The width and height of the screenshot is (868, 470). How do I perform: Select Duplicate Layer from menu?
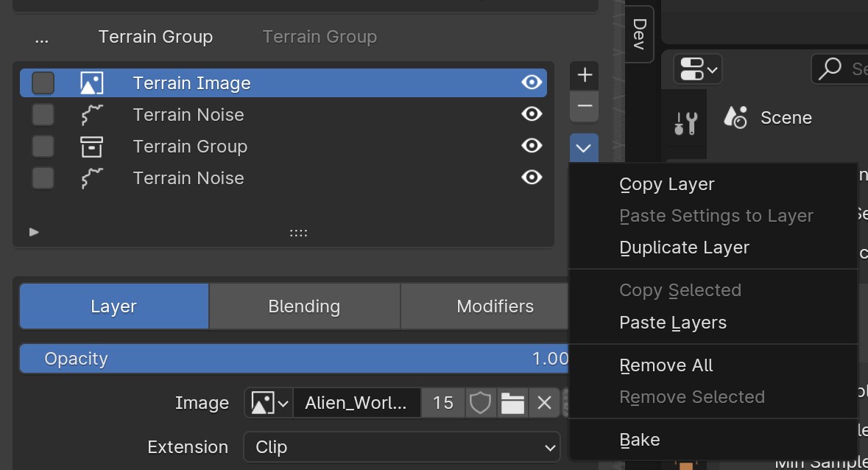tap(684, 248)
